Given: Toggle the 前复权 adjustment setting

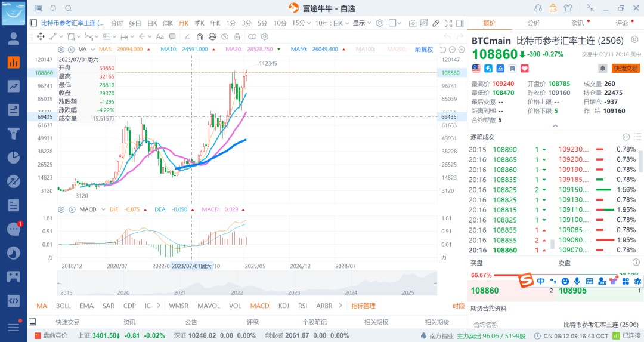Looking at the screenshot, I should point(424,50).
